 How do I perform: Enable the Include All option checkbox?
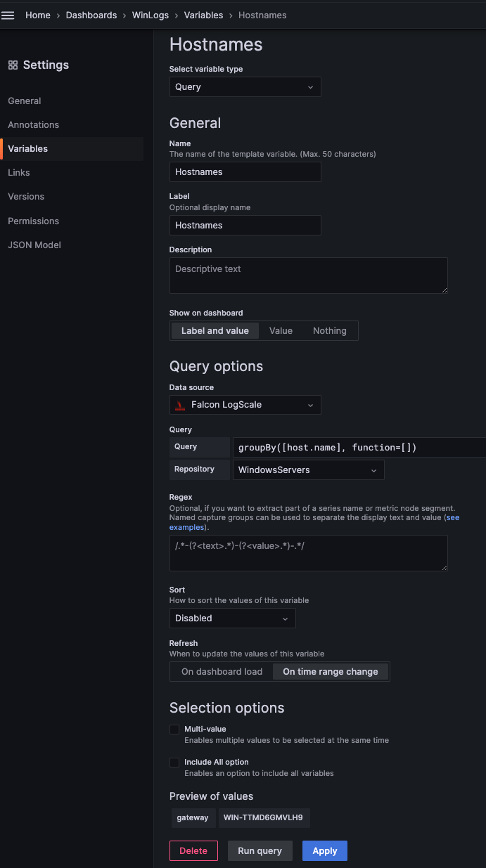tap(174, 763)
